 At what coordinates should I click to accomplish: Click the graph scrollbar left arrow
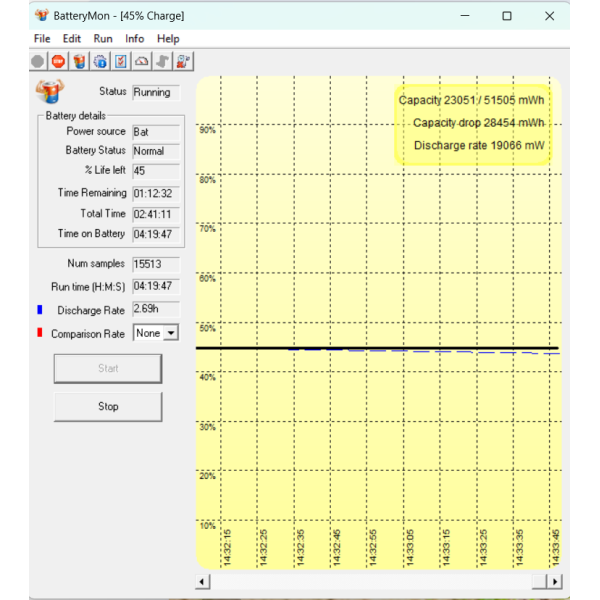(x=202, y=582)
